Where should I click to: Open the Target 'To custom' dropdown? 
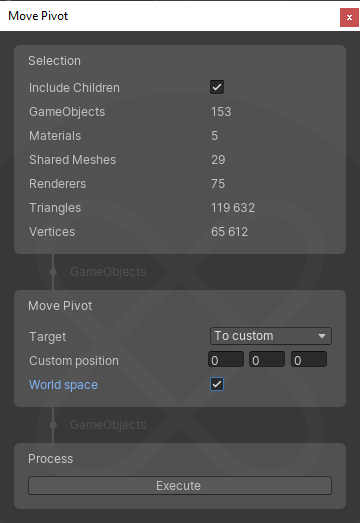click(x=271, y=336)
